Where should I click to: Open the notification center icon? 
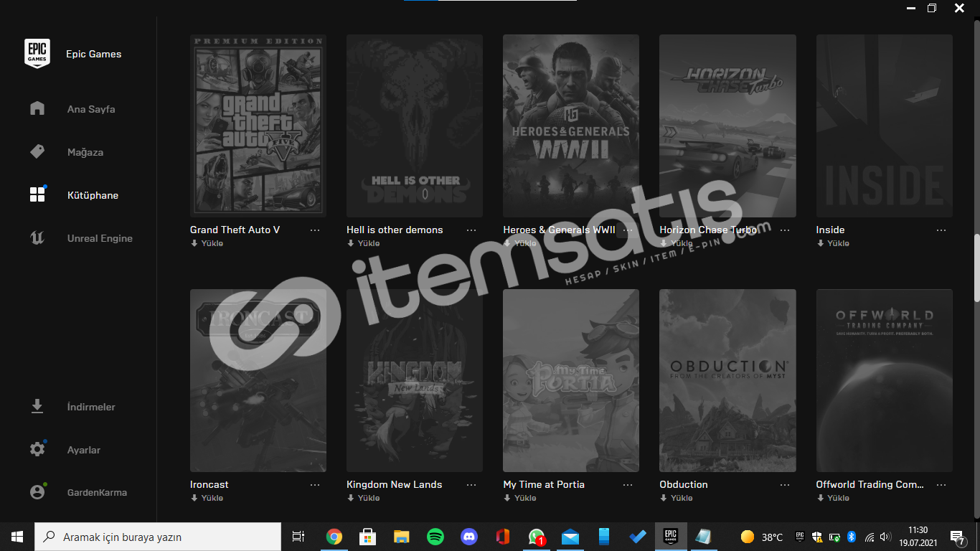(x=957, y=537)
